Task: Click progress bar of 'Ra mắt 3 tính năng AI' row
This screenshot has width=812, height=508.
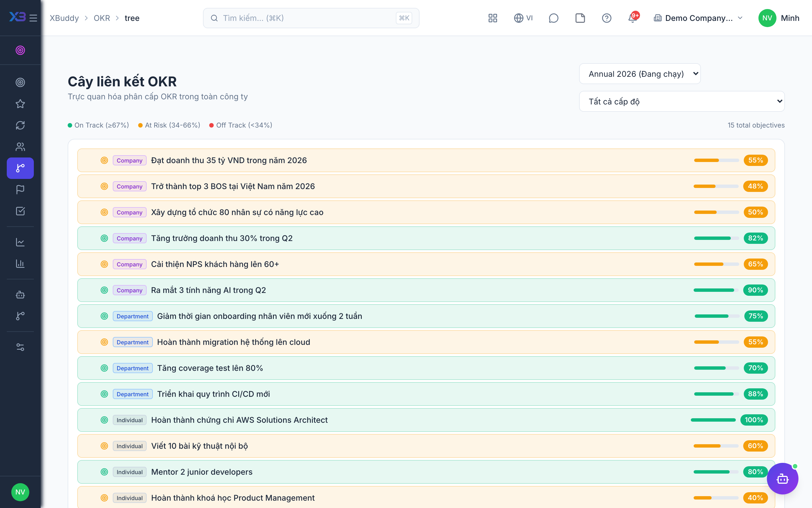Action: tap(716, 290)
